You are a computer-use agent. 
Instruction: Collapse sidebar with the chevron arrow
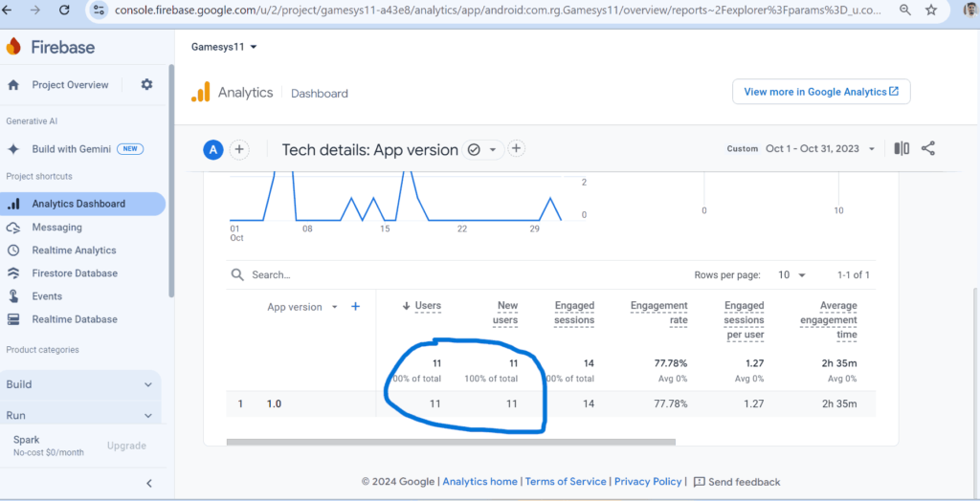pyautogui.click(x=149, y=483)
